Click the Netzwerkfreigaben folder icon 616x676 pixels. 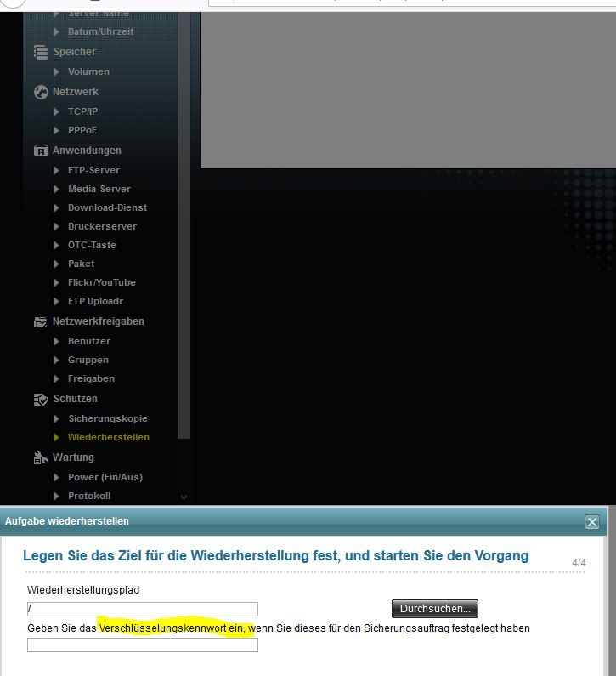(41, 321)
